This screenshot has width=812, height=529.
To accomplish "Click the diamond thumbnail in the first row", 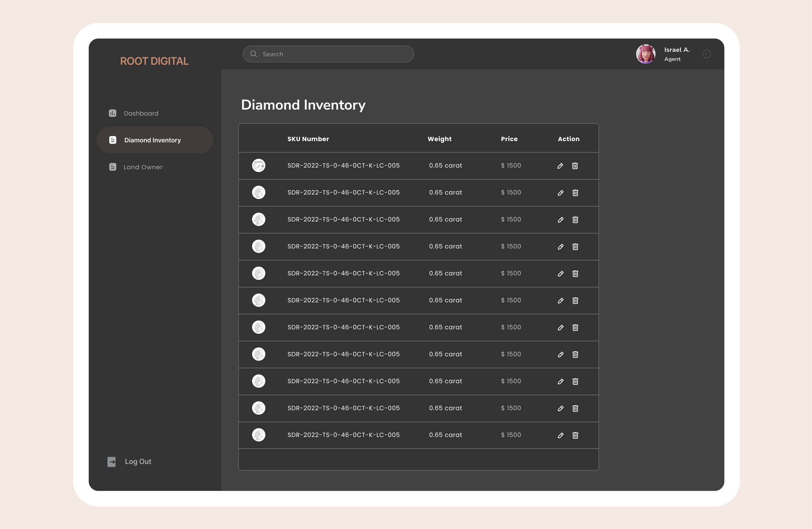I will (259, 166).
